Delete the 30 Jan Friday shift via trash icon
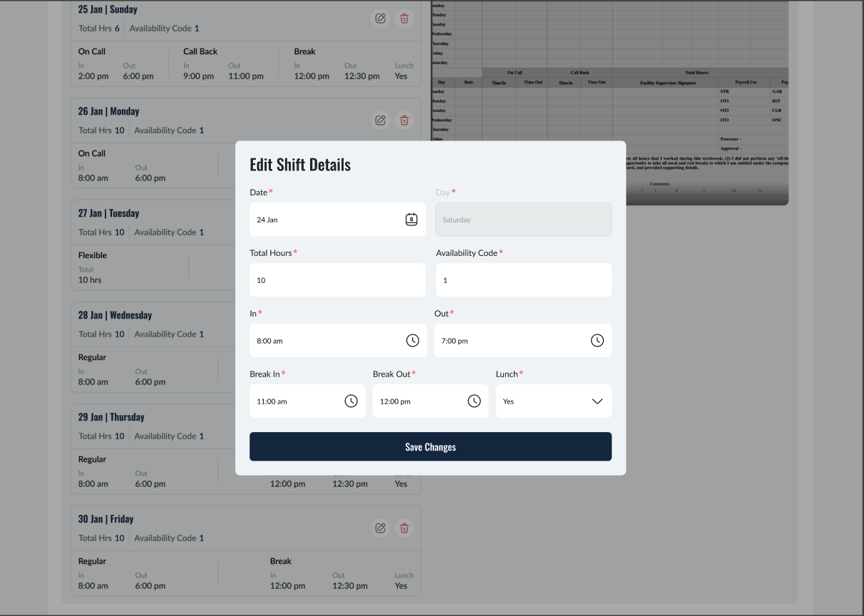Viewport: 864px width, 616px height. [404, 528]
